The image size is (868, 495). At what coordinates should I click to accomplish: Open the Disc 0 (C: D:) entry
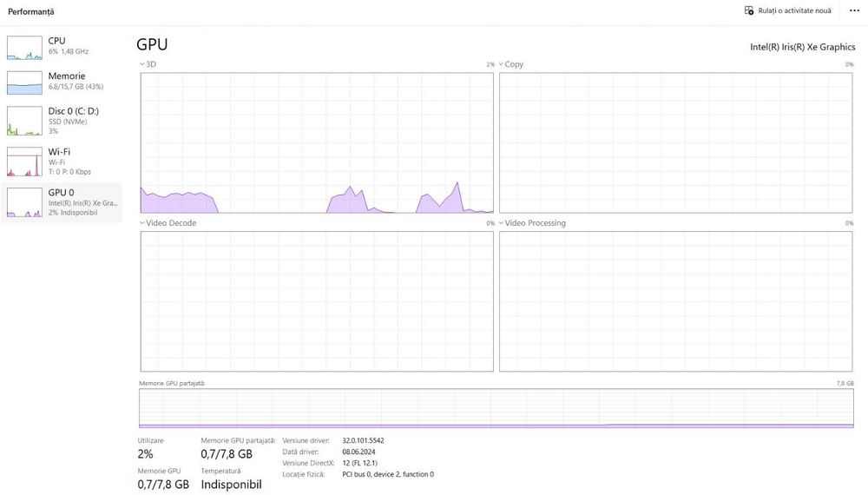tap(61, 121)
